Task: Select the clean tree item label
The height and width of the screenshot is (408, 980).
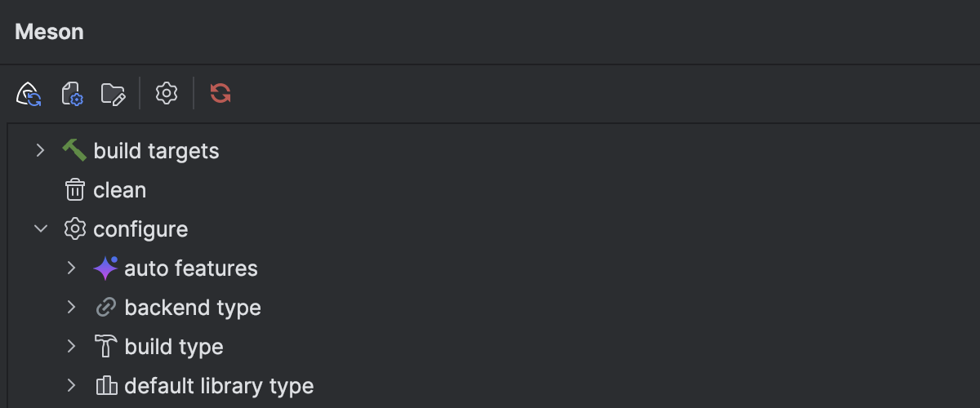Action: pos(119,190)
